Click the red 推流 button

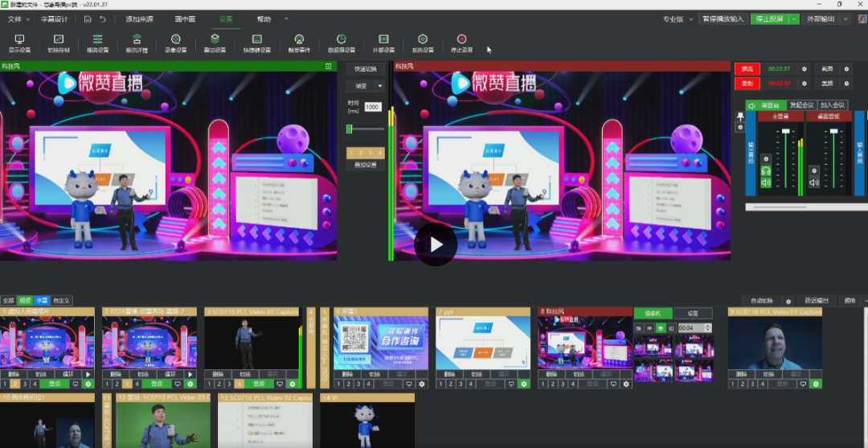747,69
